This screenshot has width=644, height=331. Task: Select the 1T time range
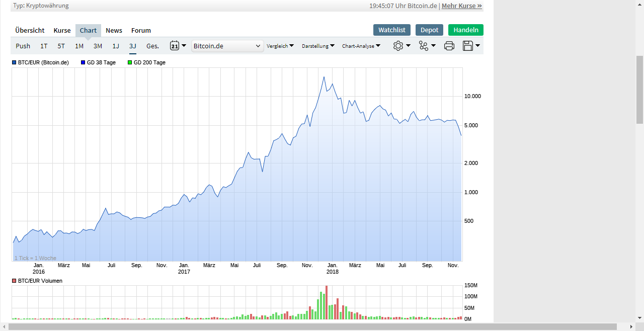(x=44, y=46)
